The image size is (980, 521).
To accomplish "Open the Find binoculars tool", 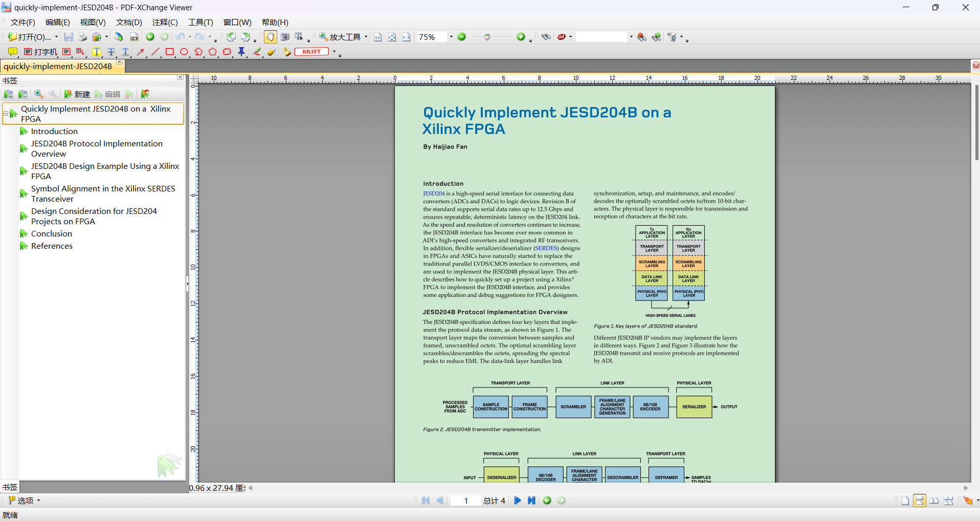I will 546,37.
